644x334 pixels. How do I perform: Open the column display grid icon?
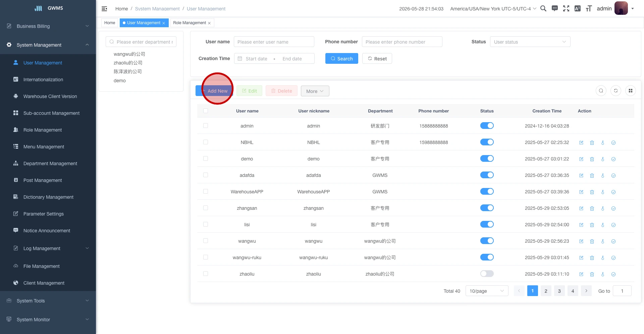[631, 91]
